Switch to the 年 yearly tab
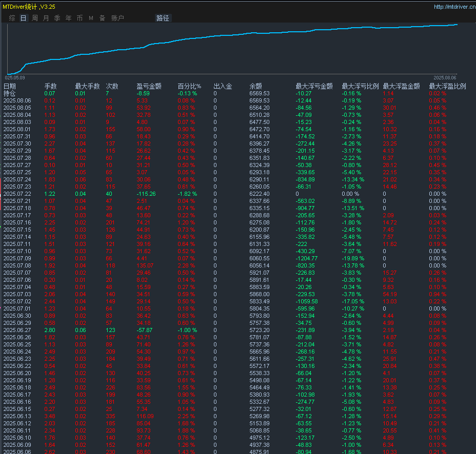Viewport: 476px width, 454px height. click(69, 18)
